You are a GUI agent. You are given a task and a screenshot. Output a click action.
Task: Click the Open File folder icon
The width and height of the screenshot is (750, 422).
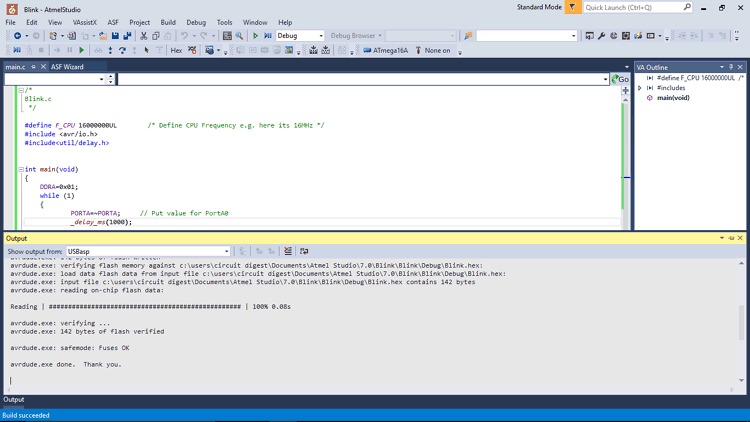103,36
